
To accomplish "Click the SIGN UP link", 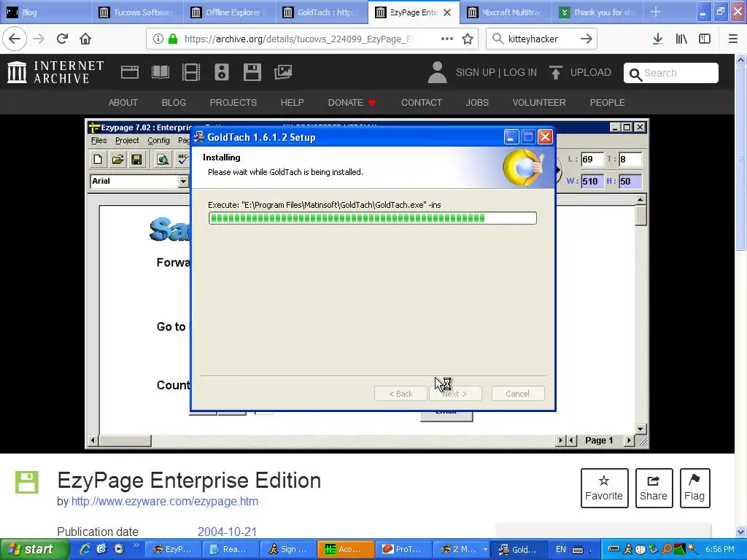I will point(475,72).
